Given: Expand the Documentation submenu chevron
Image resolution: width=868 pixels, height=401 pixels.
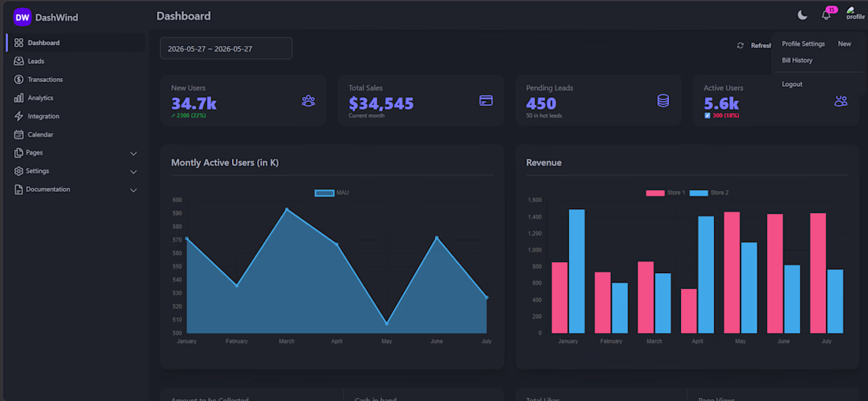Looking at the screenshot, I should [x=133, y=190].
